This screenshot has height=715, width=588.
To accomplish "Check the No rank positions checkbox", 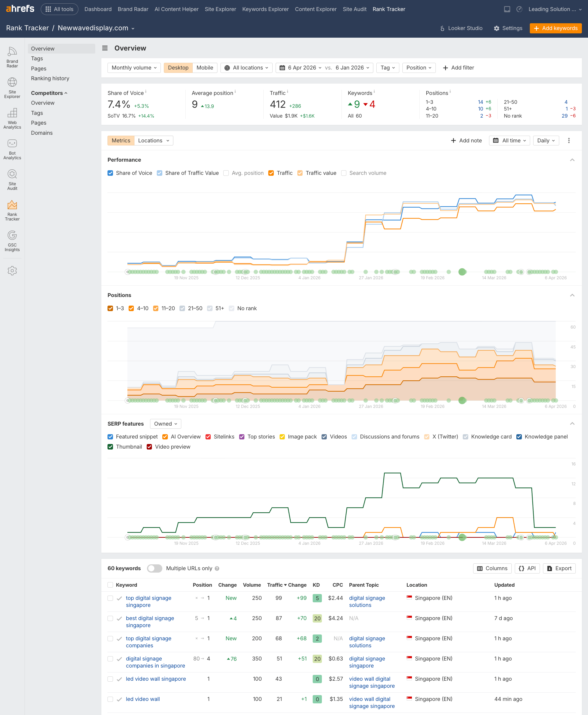I will click(231, 308).
